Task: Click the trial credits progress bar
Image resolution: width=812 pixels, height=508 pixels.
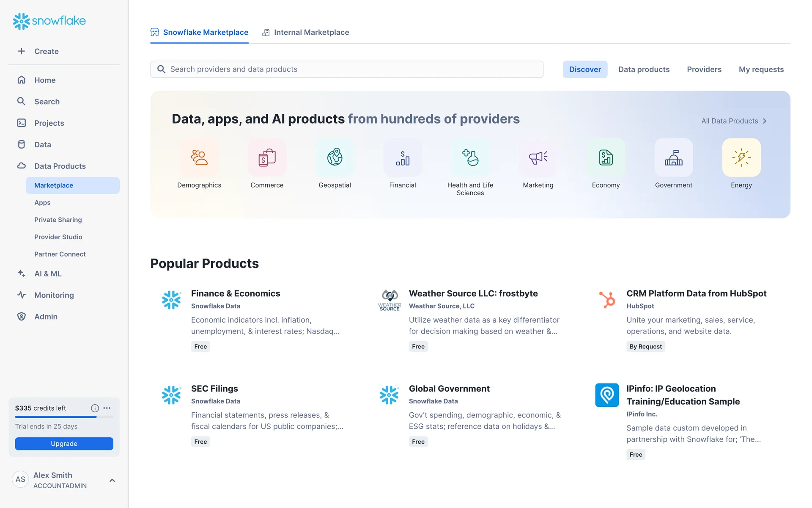Action: tap(64, 417)
